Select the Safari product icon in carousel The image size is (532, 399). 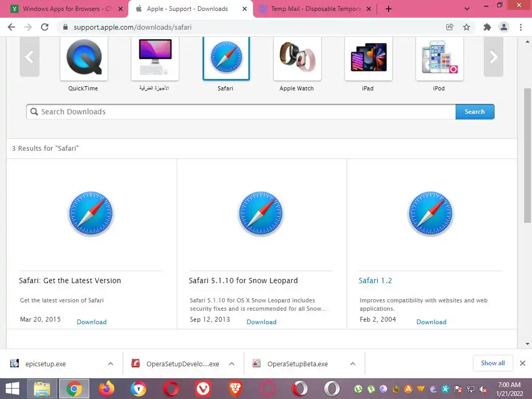point(227,58)
